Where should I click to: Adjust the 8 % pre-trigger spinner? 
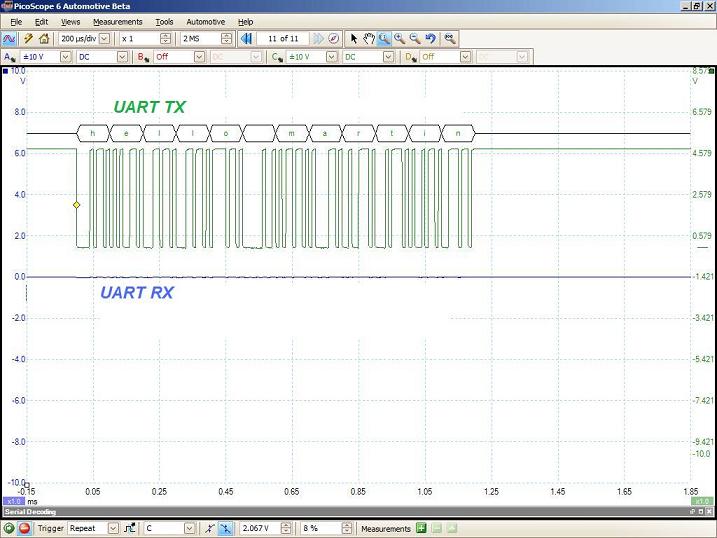[x=347, y=529]
